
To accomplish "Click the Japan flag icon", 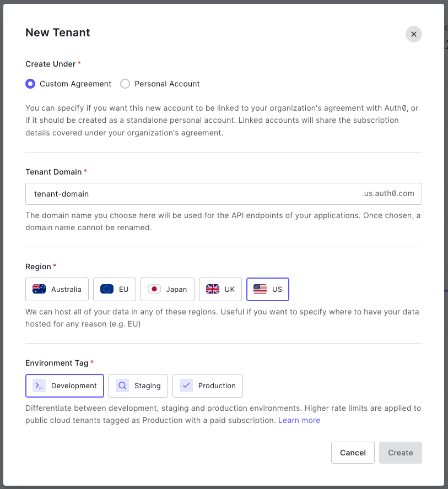I will tap(154, 289).
